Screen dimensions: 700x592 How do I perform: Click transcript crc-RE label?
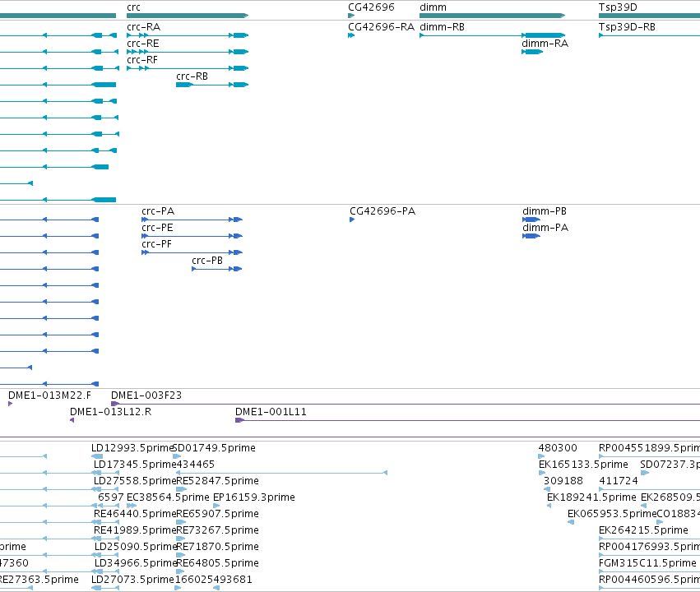(143, 44)
